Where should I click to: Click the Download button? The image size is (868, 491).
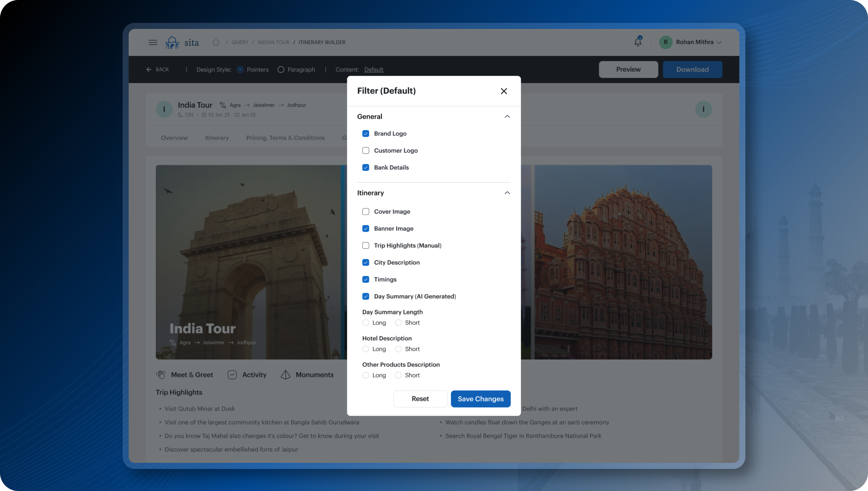pyautogui.click(x=692, y=70)
